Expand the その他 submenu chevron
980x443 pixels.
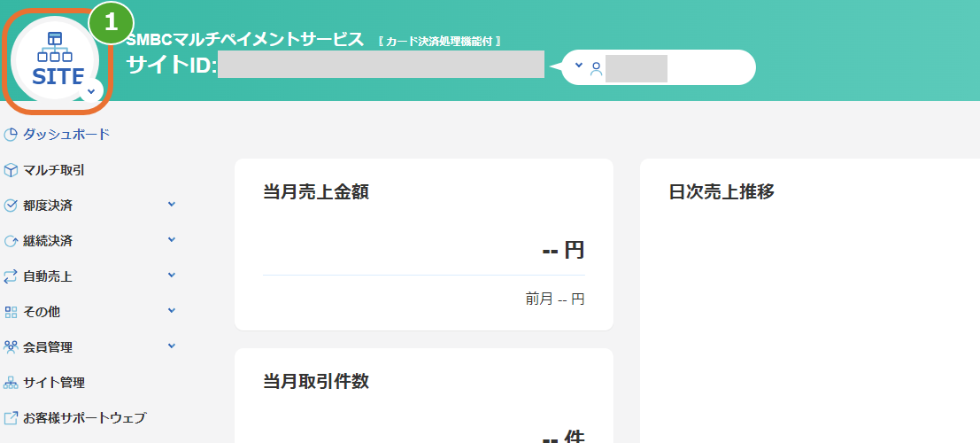[172, 311]
